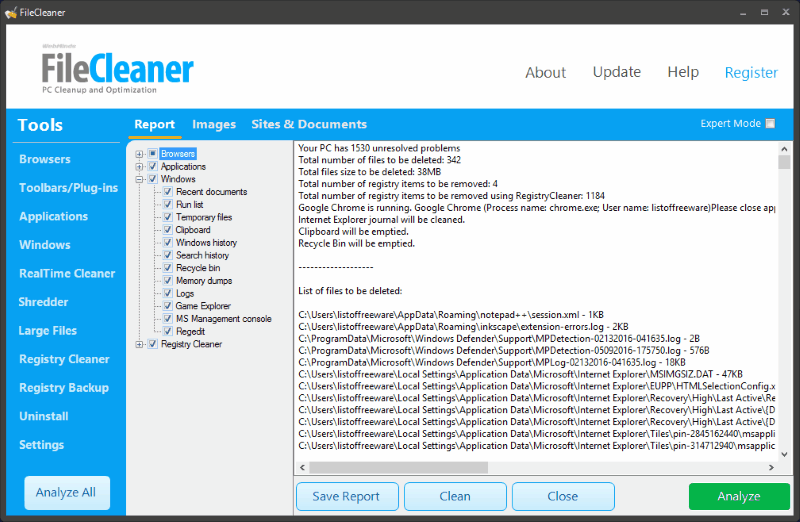The height and width of the screenshot is (522, 800).
Task: Open the Uninstall tool
Action: click(x=43, y=416)
